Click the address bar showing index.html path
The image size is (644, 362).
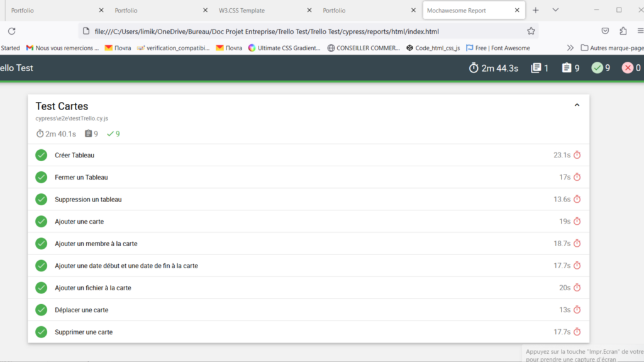302,31
